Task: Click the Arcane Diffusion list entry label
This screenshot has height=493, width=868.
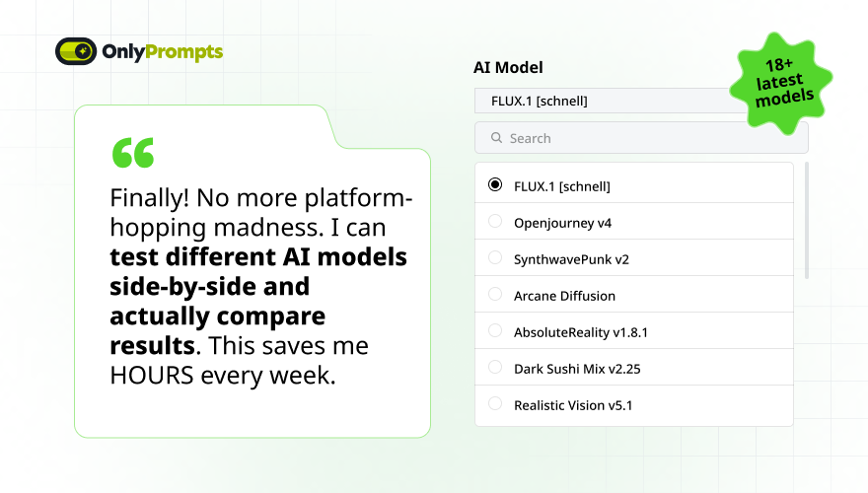Action: click(x=564, y=296)
